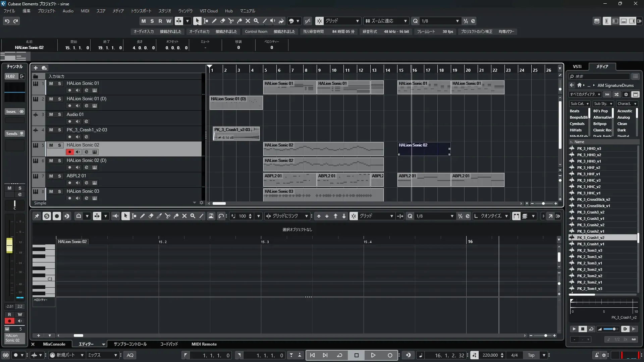Click the Add Track plus icon
Viewport: 644px width, 362px height.
[36, 68]
